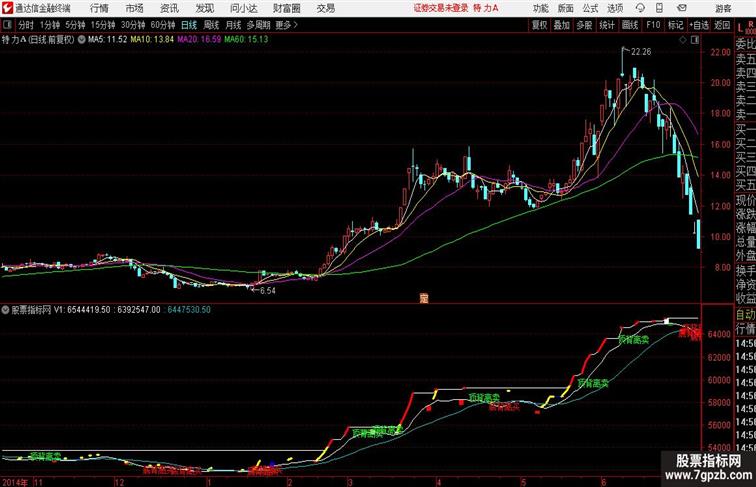Open the 交易 menu
The image size is (756, 487).
[x=325, y=8]
